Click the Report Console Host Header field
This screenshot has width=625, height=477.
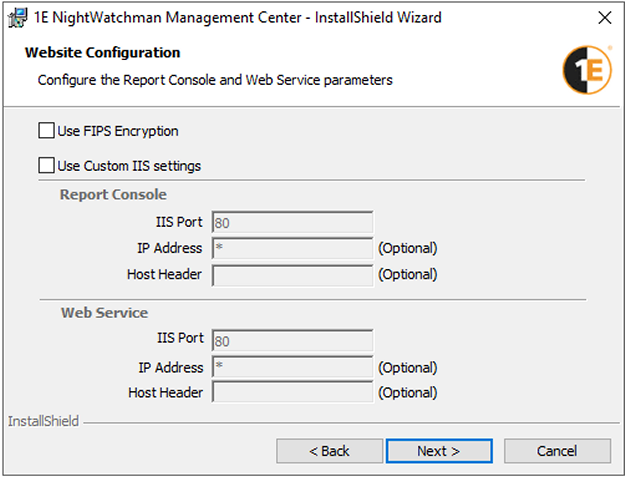click(x=292, y=274)
